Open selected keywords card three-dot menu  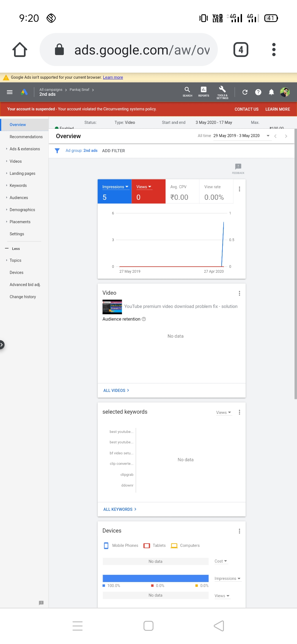pyautogui.click(x=240, y=412)
